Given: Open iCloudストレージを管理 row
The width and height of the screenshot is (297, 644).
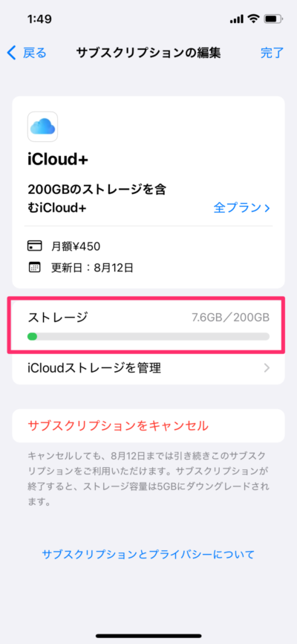Looking at the screenshot, I should pyautogui.click(x=148, y=367).
